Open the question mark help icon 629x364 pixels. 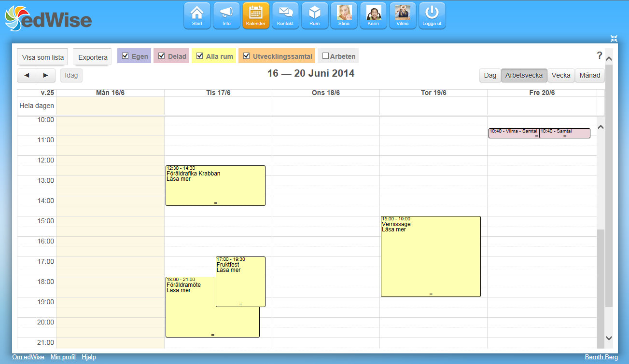click(x=600, y=55)
